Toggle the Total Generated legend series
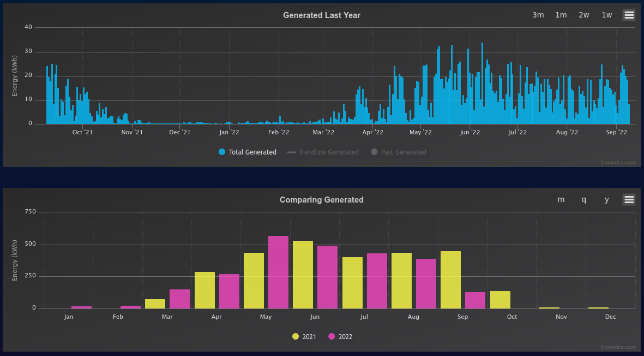This screenshot has width=644, height=356. (247, 152)
